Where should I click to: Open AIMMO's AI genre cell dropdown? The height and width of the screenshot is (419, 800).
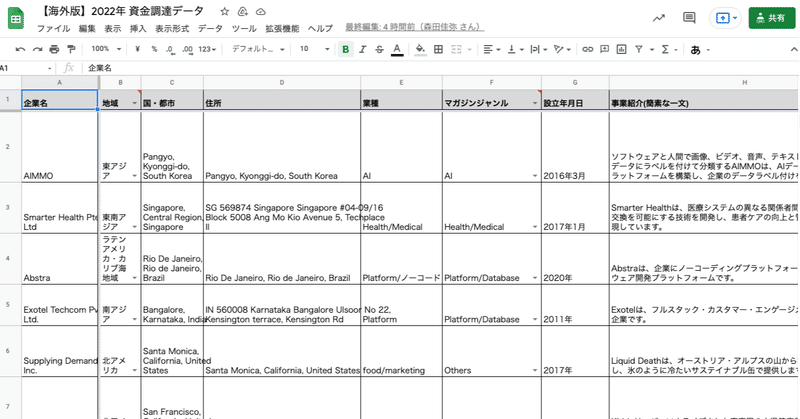[x=535, y=176]
